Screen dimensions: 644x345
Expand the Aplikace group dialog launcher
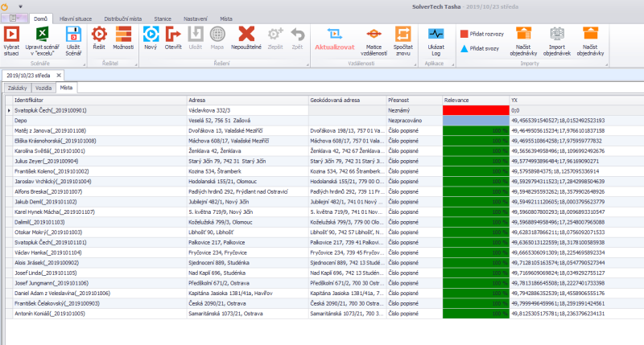452,64
